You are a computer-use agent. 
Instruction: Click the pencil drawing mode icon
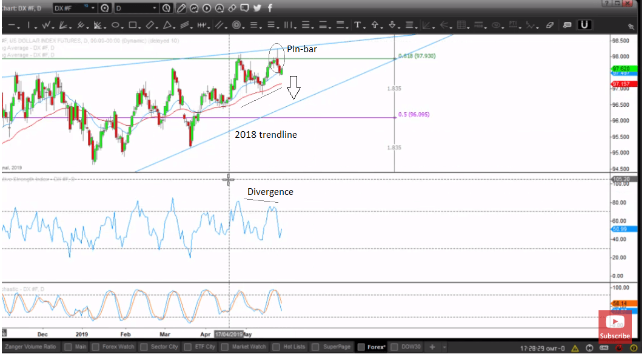tap(181, 9)
